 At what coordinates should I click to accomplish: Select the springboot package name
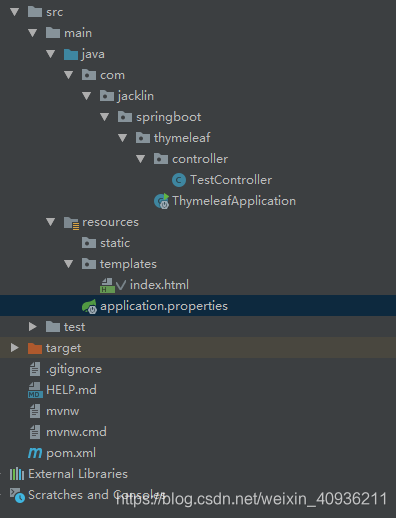point(168,117)
